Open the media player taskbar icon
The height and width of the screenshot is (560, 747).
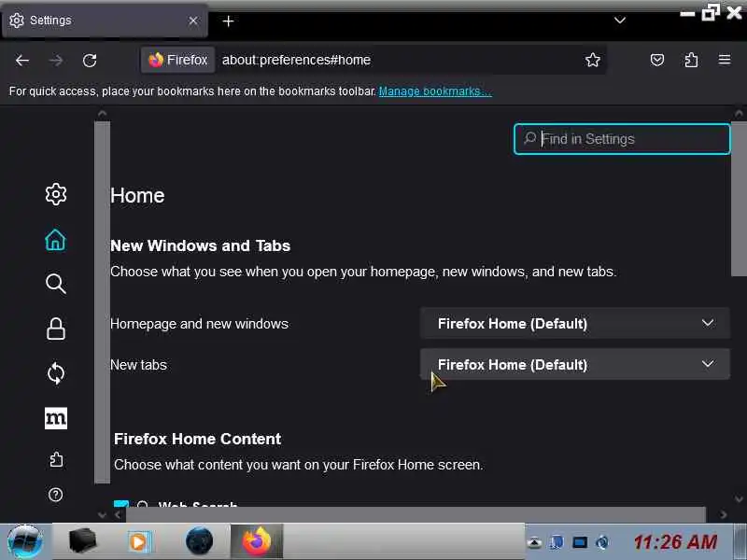click(x=139, y=542)
